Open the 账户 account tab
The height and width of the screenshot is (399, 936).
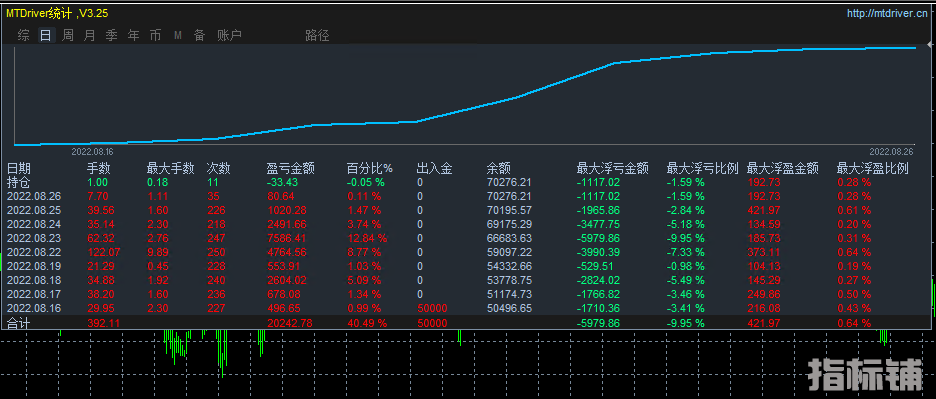pos(229,35)
